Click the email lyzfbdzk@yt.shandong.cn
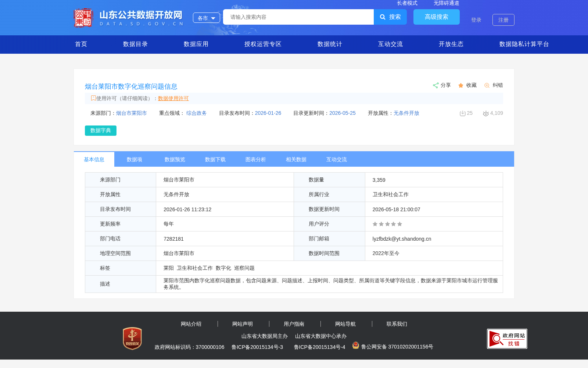Screen dimensions: 588x368 [x=402, y=239]
